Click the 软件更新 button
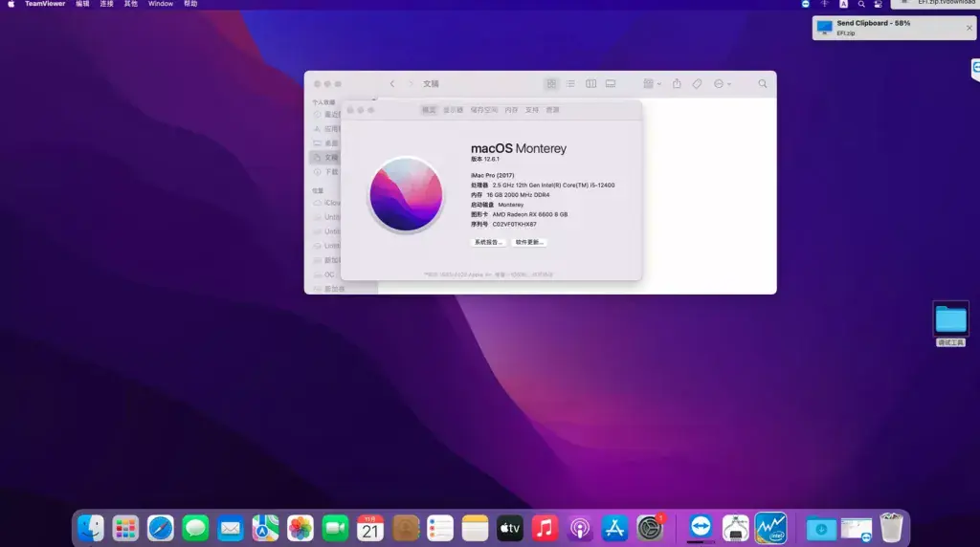The height and width of the screenshot is (547, 980). (529, 242)
